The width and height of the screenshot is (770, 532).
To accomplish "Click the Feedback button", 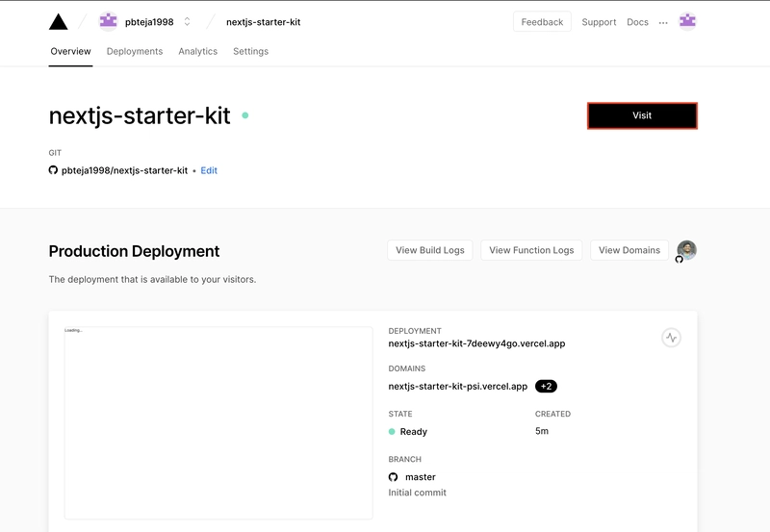I will coord(542,21).
